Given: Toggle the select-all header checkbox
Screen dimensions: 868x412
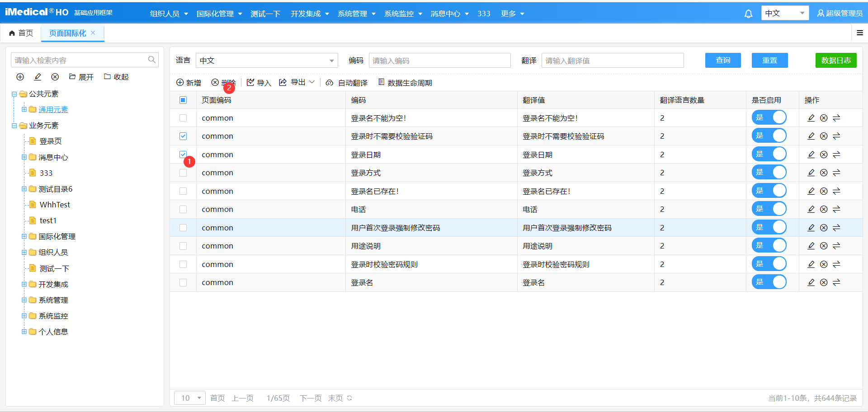Looking at the screenshot, I should 183,100.
